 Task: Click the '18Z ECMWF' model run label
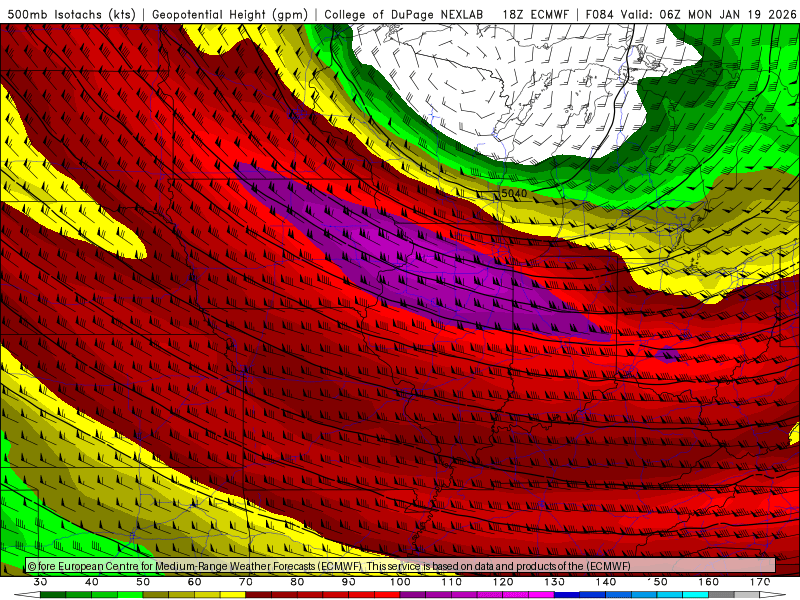(x=535, y=15)
